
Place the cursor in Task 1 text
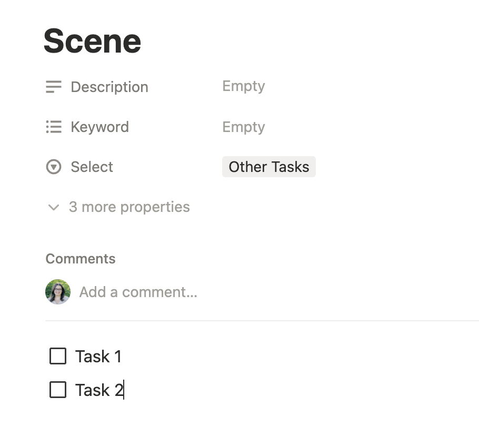tap(98, 357)
